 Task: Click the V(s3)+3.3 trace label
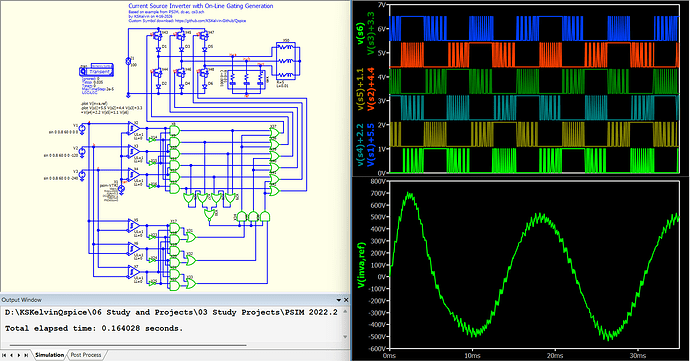coord(371,34)
